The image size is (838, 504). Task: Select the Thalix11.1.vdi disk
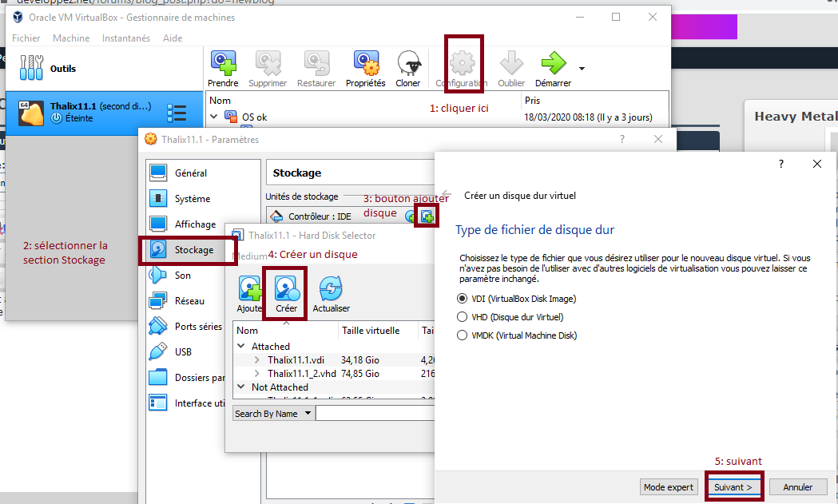tap(296, 360)
